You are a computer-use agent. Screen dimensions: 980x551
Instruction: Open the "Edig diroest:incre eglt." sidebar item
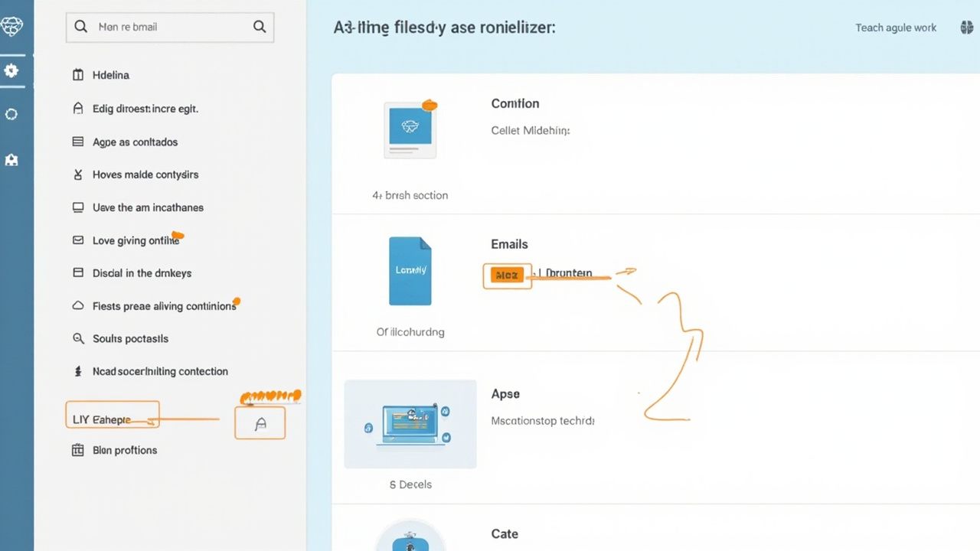145,109
